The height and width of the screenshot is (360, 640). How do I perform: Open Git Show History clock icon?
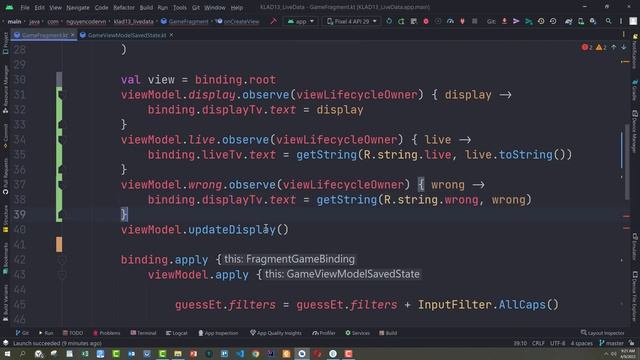(x=541, y=21)
